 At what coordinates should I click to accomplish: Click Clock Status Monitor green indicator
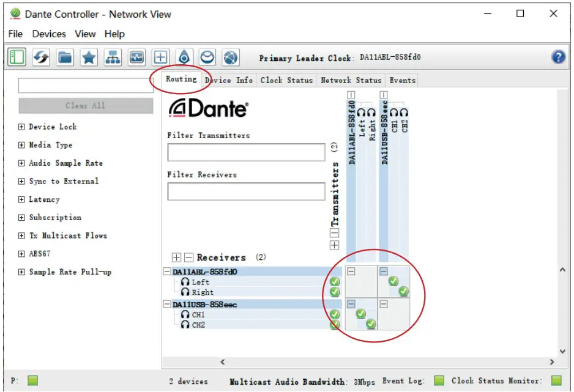click(x=556, y=380)
